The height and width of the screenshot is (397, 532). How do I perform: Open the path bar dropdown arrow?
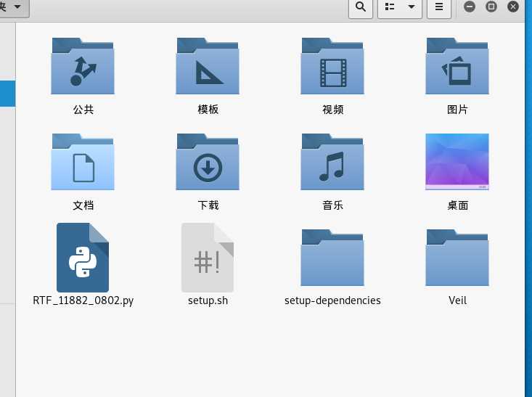pos(17,7)
